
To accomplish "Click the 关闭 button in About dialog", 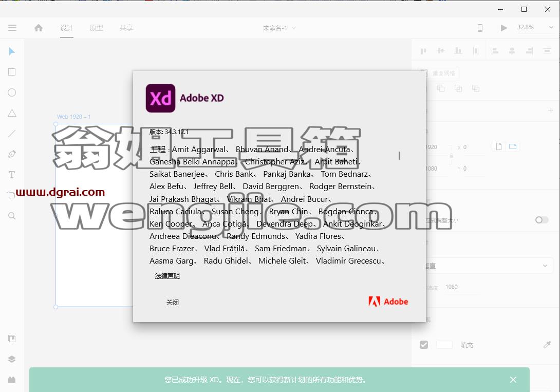I will coord(173,303).
